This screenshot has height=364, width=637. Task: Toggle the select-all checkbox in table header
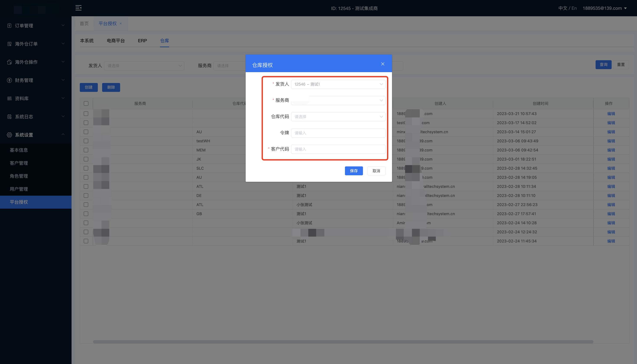tap(86, 104)
